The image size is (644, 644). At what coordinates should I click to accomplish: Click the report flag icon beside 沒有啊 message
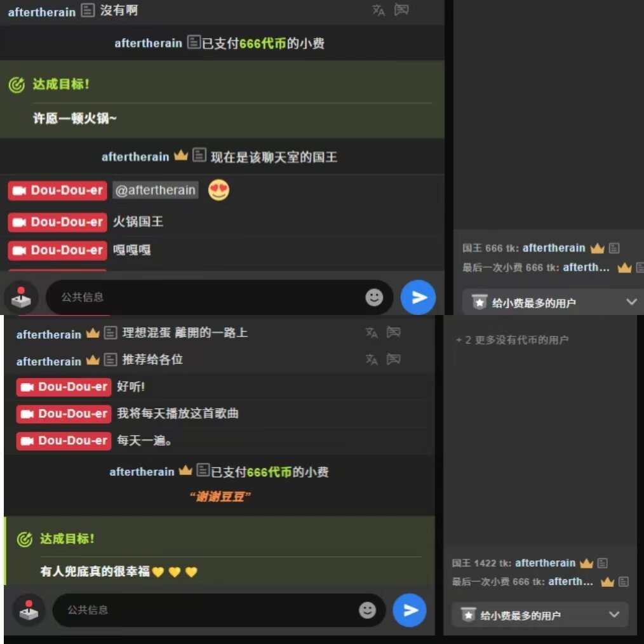point(401,10)
